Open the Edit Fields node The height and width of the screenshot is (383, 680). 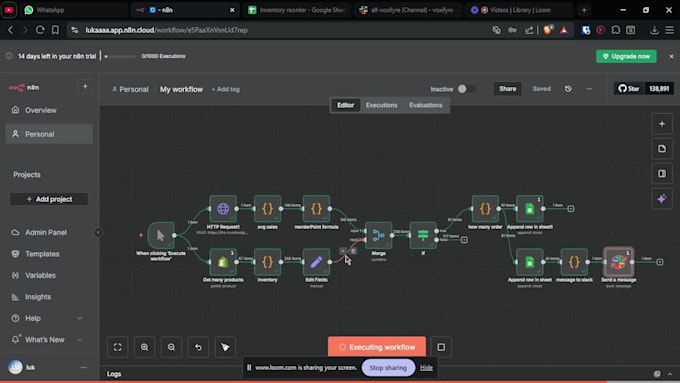pos(316,262)
